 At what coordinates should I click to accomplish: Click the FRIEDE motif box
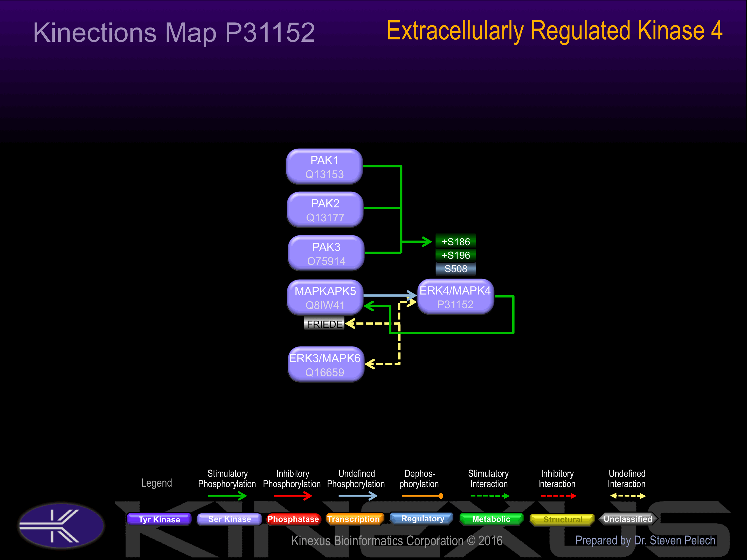(324, 324)
